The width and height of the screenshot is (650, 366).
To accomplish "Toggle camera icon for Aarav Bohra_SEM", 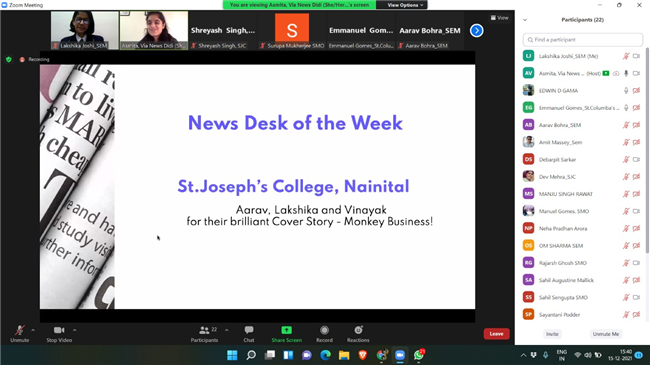I will (x=636, y=125).
